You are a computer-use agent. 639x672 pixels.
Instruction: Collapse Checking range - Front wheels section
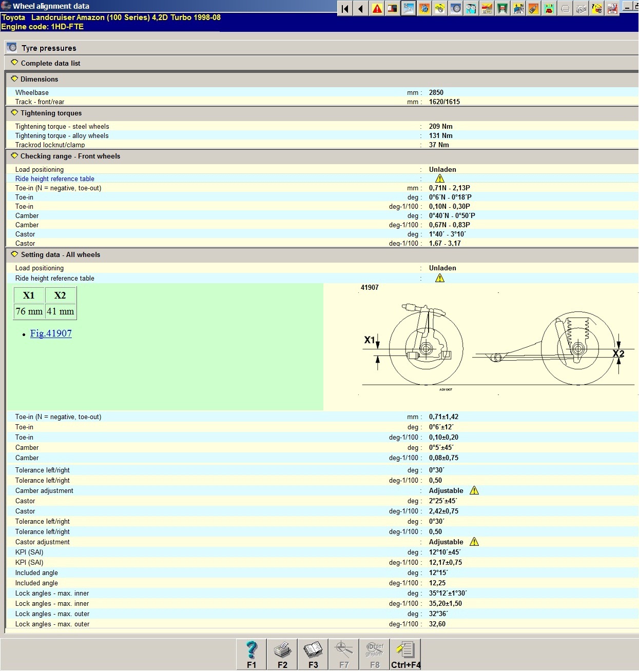coord(14,156)
